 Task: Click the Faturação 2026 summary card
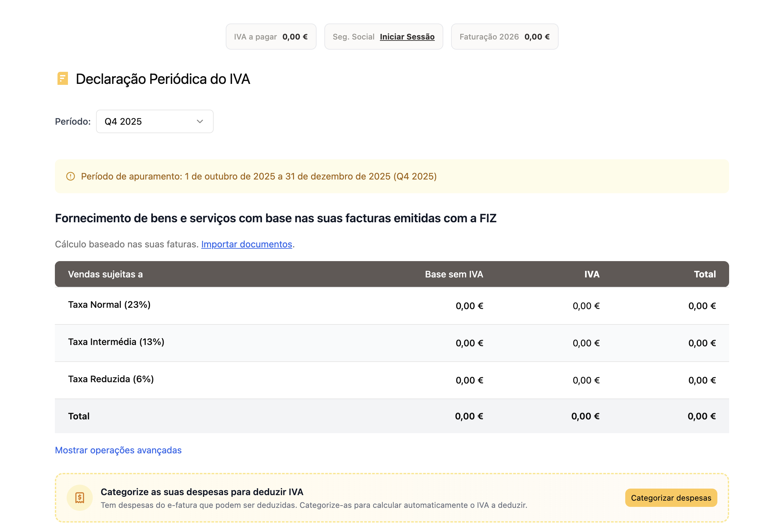(504, 37)
